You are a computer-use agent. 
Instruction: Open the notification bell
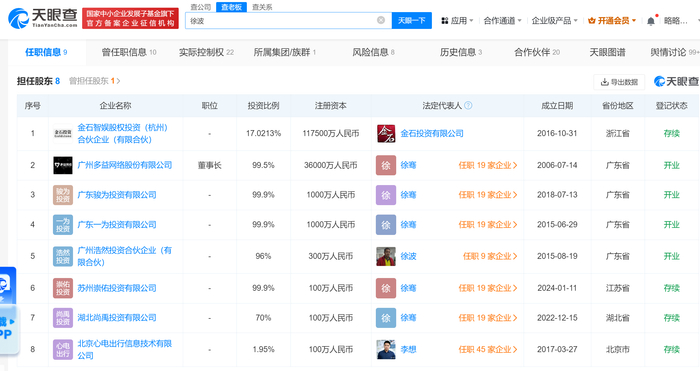(651, 21)
